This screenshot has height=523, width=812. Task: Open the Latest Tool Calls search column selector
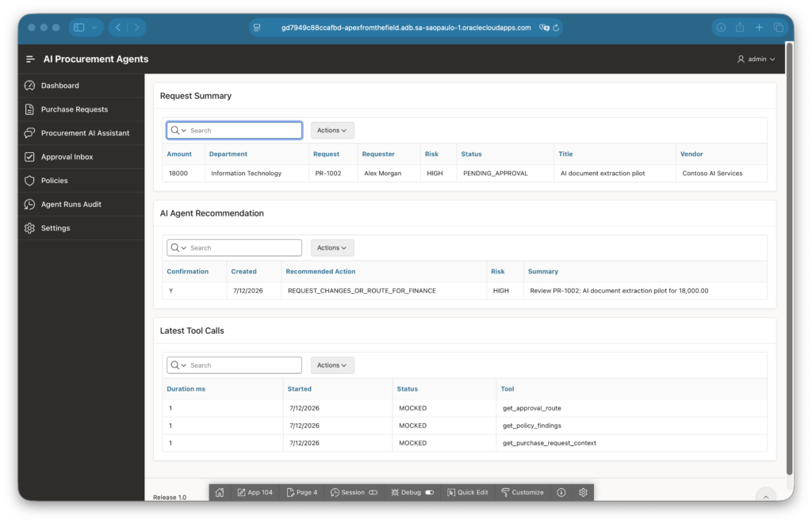pyautogui.click(x=178, y=365)
